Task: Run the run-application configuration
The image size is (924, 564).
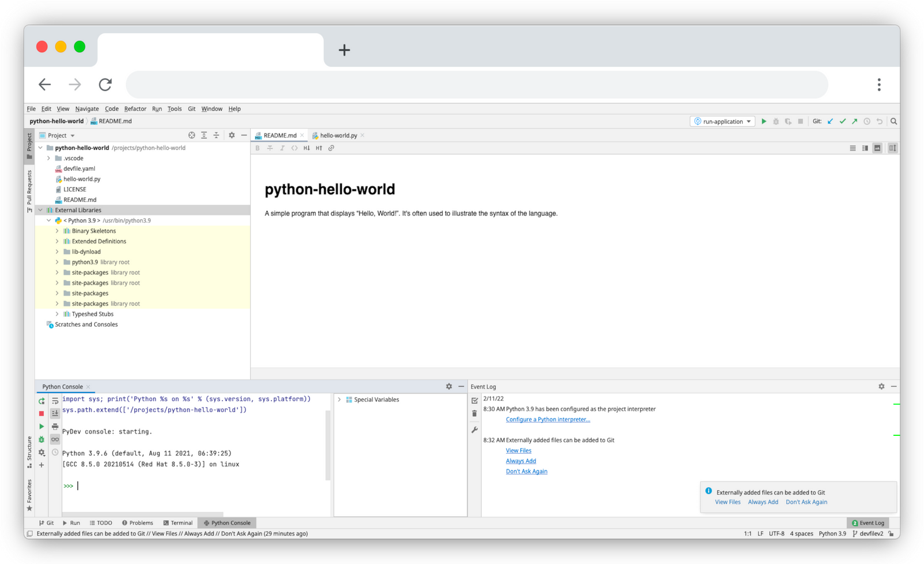Action: tap(763, 121)
